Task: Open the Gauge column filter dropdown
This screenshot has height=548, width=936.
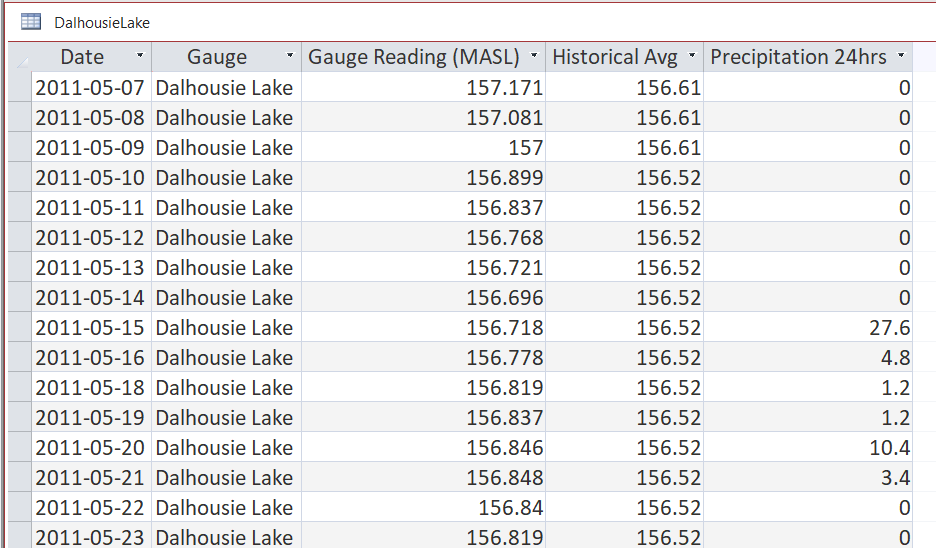Action: tap(290, 56)
